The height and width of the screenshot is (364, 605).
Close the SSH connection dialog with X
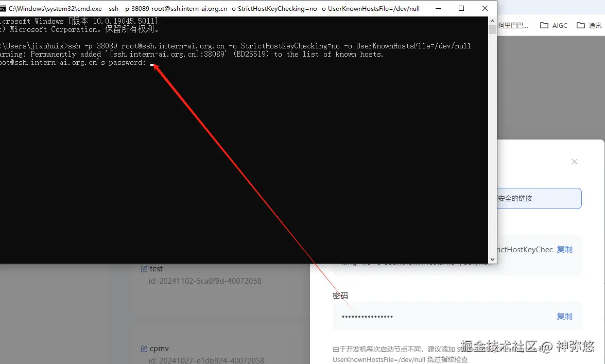tap(575, 162)
